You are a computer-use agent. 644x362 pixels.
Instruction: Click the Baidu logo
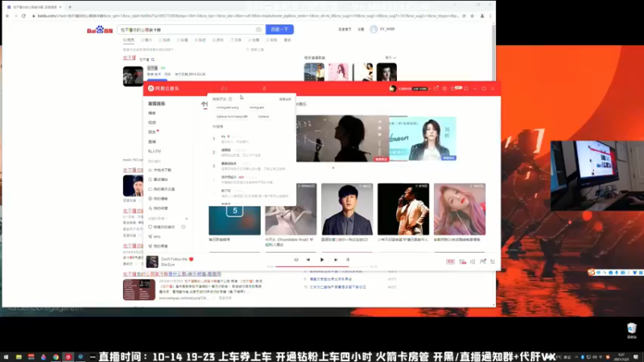tap(100, 30)
